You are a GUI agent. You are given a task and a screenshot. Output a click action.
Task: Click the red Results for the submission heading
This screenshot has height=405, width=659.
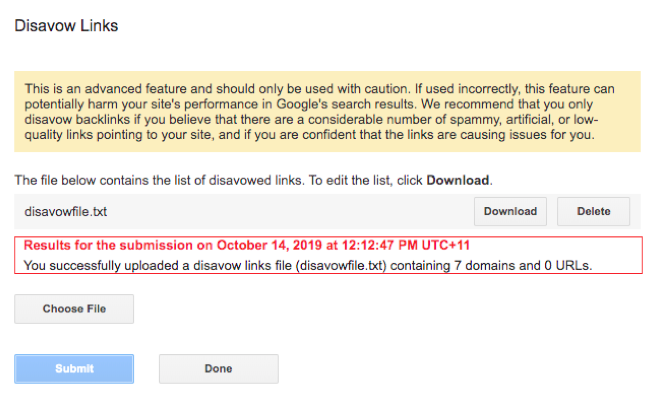(x=247, y=245)
